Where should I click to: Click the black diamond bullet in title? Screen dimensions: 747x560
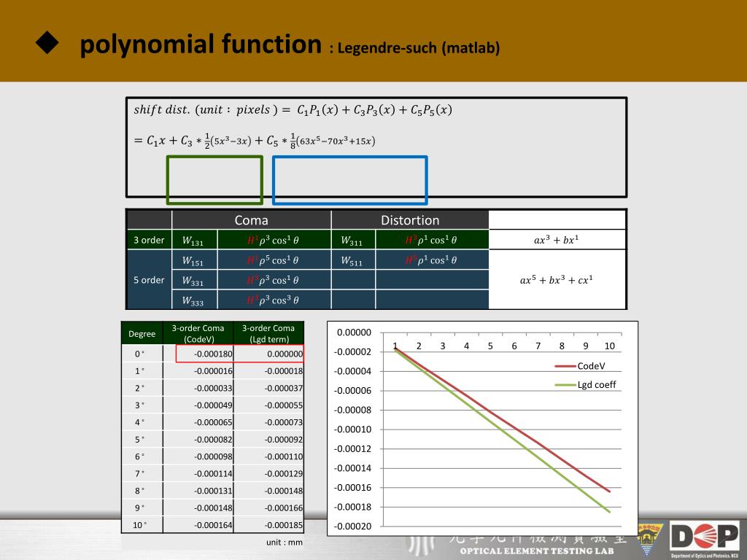[x=47, y=43]
